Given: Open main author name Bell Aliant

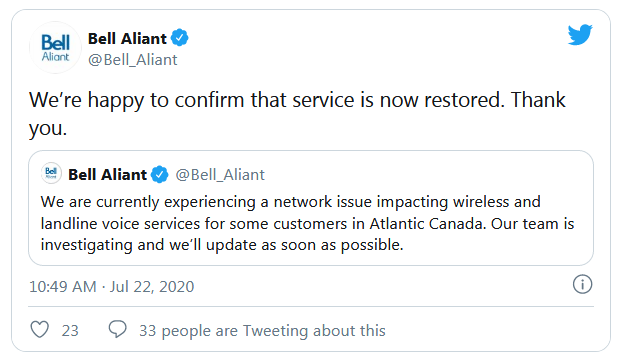Looking at the screenshot, I should (x=127, y=38).
